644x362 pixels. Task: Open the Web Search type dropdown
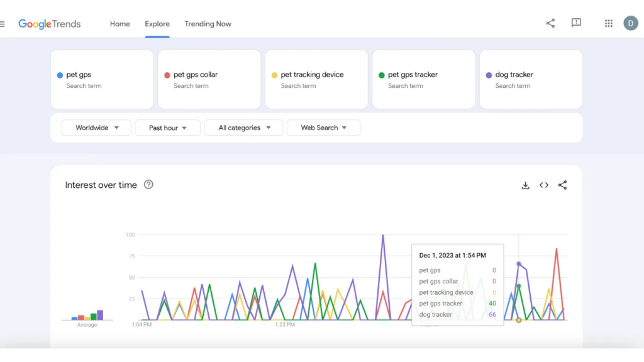point(324,128)
